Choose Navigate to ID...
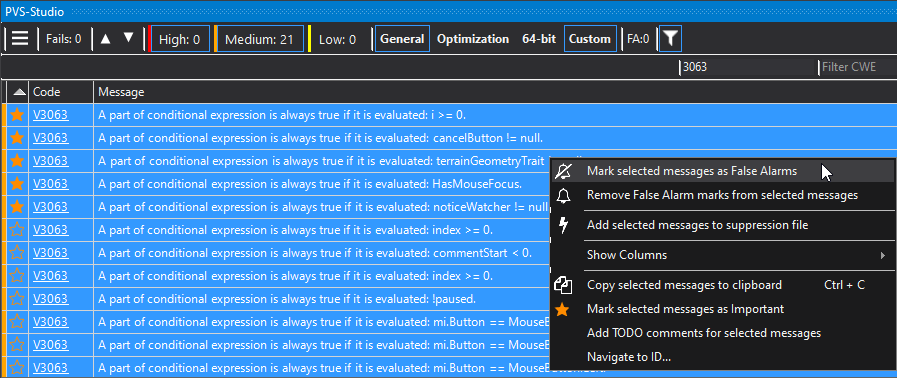 pos(723,357)
